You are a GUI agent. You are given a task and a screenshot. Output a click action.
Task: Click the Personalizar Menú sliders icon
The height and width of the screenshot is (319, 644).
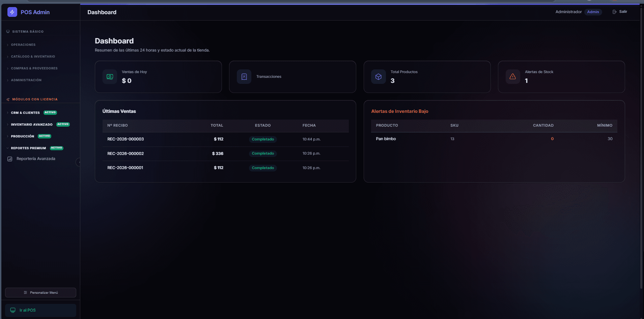click(x=25, y=292)
